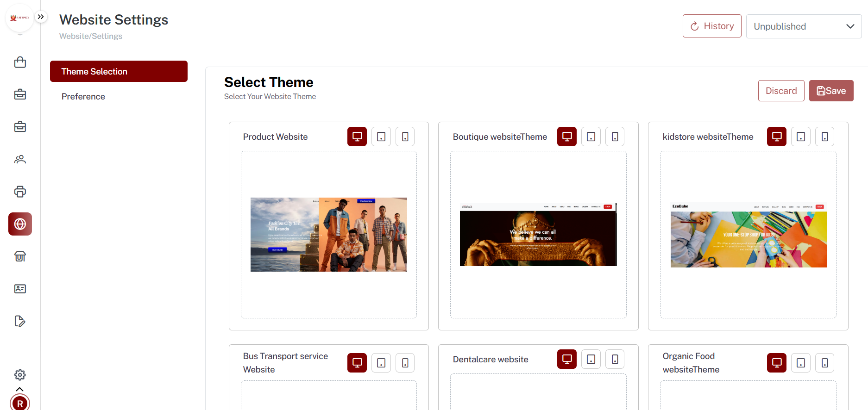868x410 pixels.
Task: Expand the user menu chevron above avatar
Action: tap(20, 389)
